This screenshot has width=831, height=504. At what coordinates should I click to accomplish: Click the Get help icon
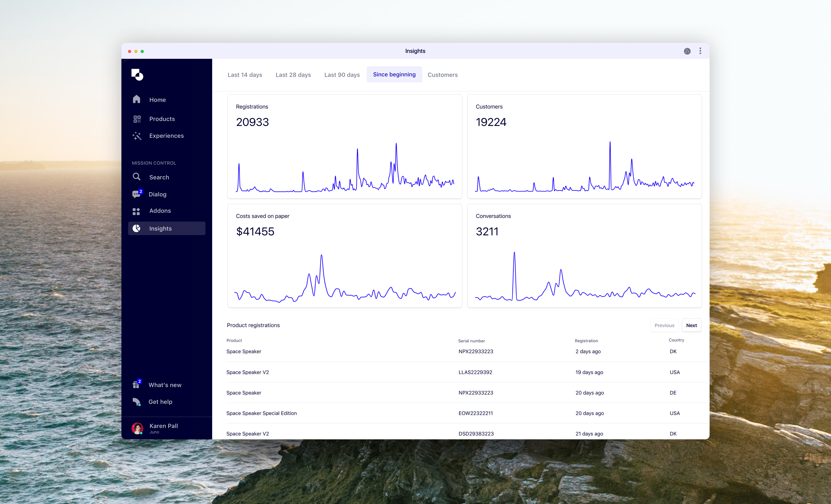click(137, 402)
